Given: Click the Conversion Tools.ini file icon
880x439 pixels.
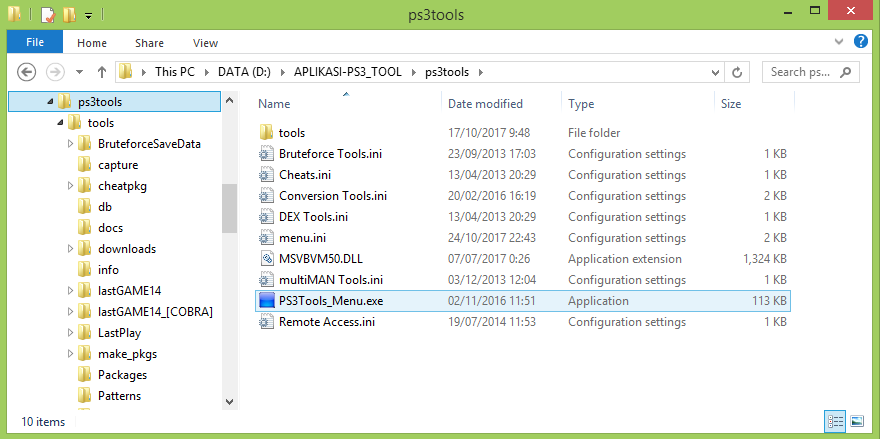Looking at the screenshot, I should click(267, 196).
